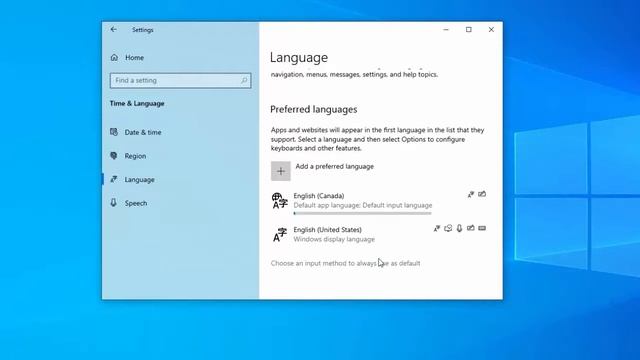The width and height of the screenshot is (640, 360).
Task: Minimize the Settings window
Action: (x=446, y=29)
